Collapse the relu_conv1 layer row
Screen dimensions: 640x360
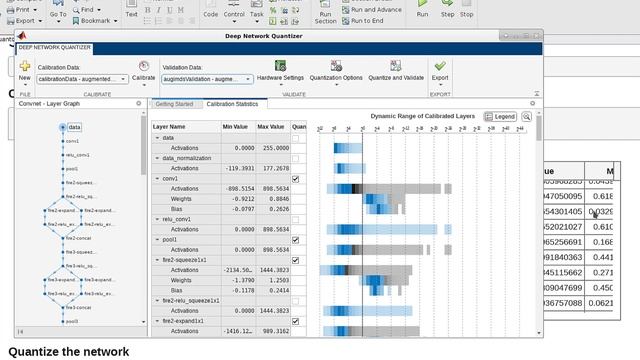[x=158, y=219]
